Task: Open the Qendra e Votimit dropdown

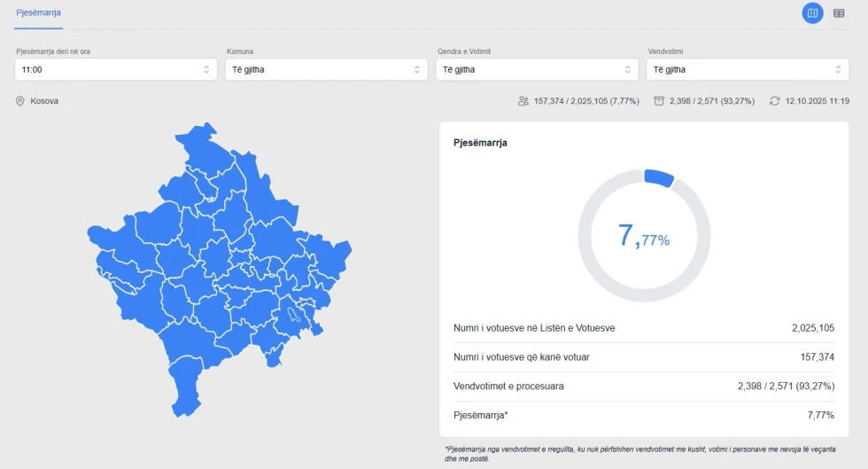Action: [537, 70]
